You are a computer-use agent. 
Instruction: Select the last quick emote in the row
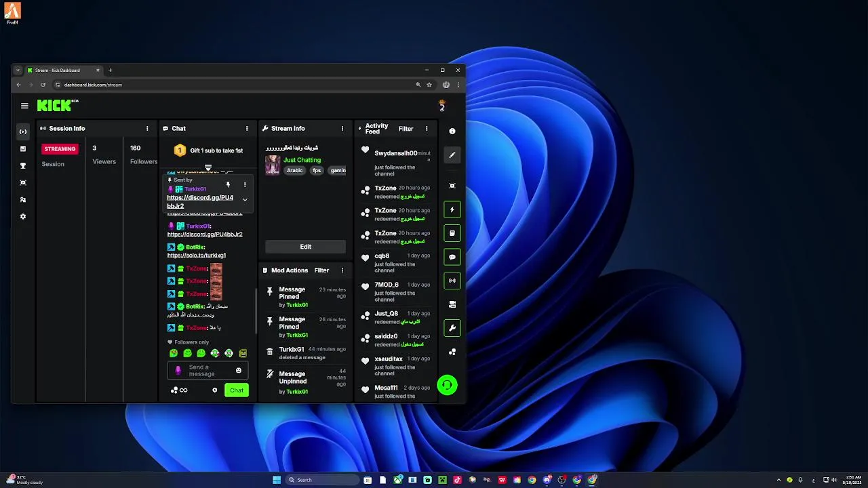coord(243,353)
